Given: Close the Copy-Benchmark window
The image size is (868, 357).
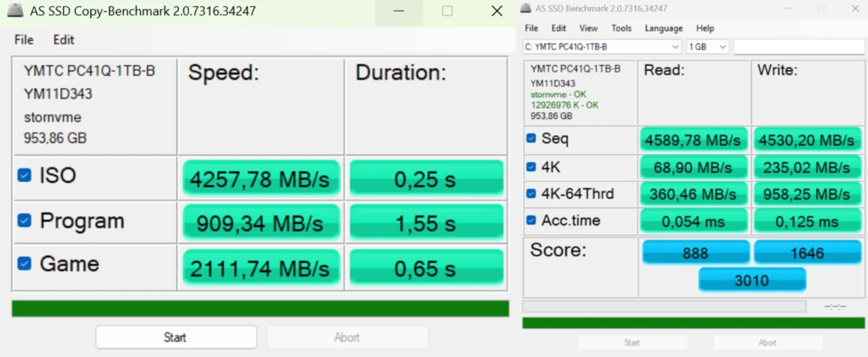Looking at the screenshot, I should 496,12.
